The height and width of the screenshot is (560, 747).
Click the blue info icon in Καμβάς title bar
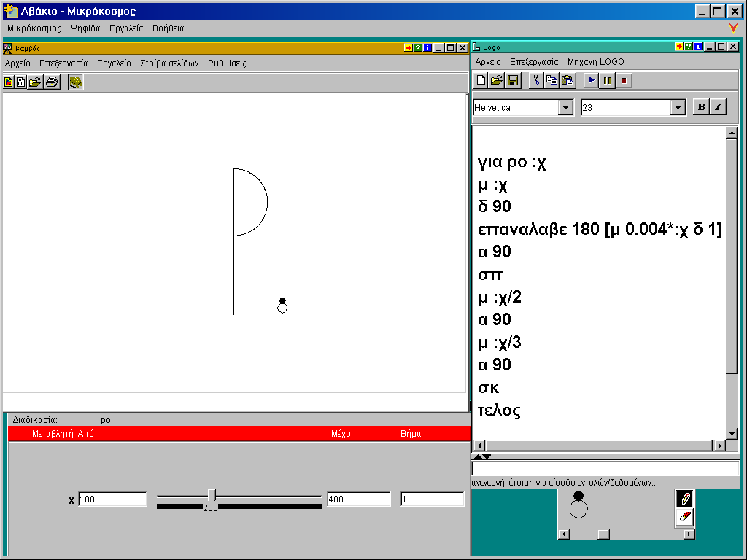point(427,47)
